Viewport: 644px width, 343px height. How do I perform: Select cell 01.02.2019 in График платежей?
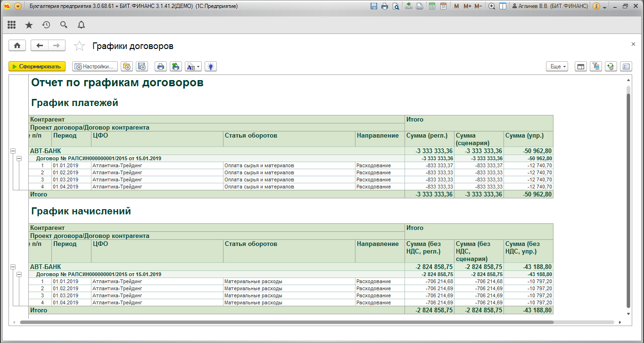(x=71, y=173)
